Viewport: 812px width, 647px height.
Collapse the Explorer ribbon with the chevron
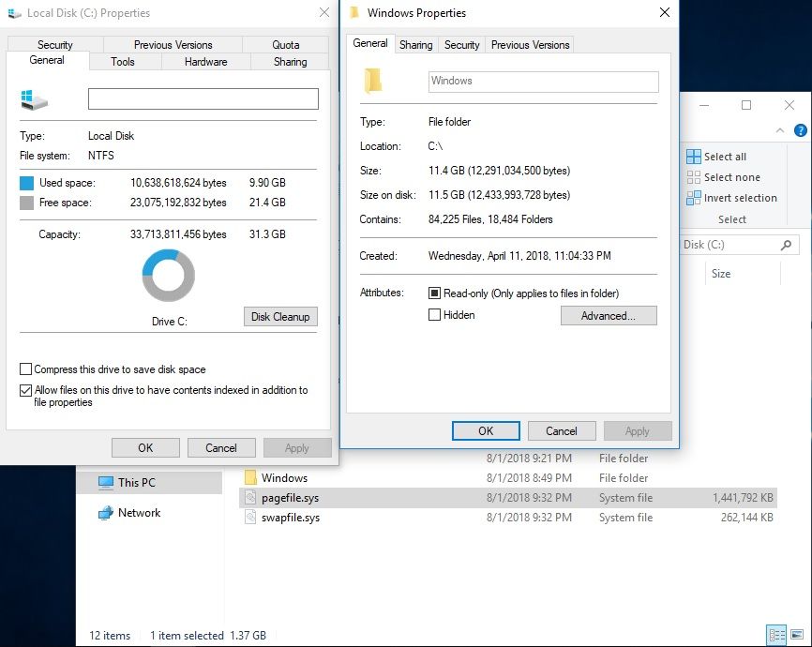780,130
